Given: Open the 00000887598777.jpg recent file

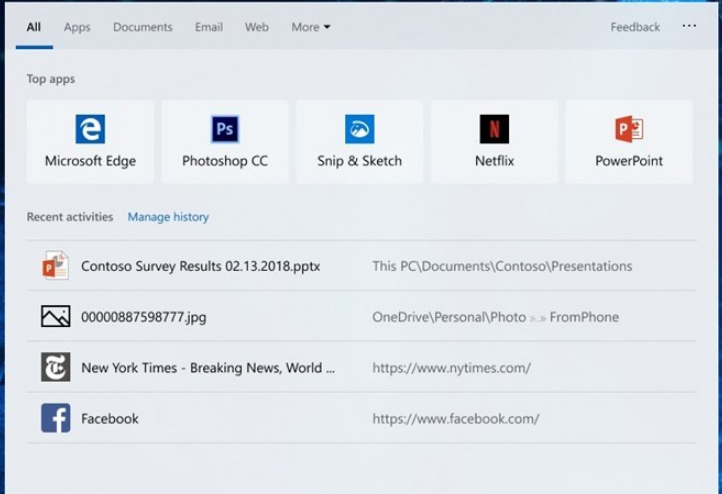Looking at the screenshot, I should click(x=144, y=317).
